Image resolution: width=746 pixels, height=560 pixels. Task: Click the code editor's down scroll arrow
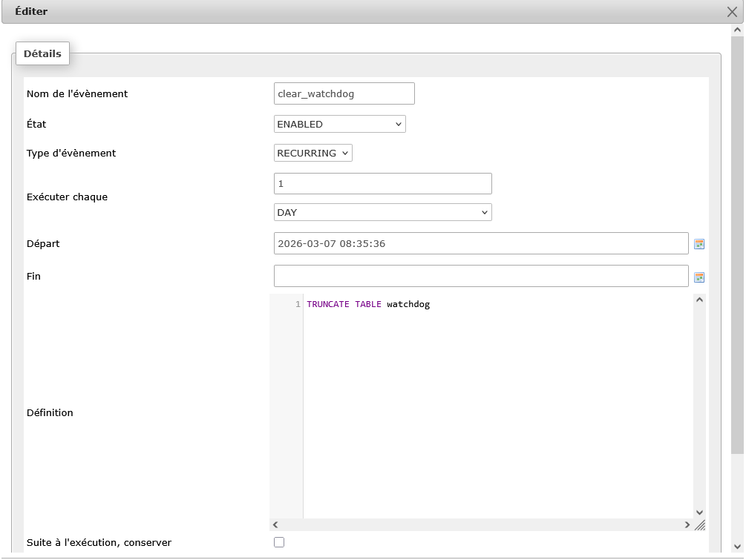(x=698, y=511)
